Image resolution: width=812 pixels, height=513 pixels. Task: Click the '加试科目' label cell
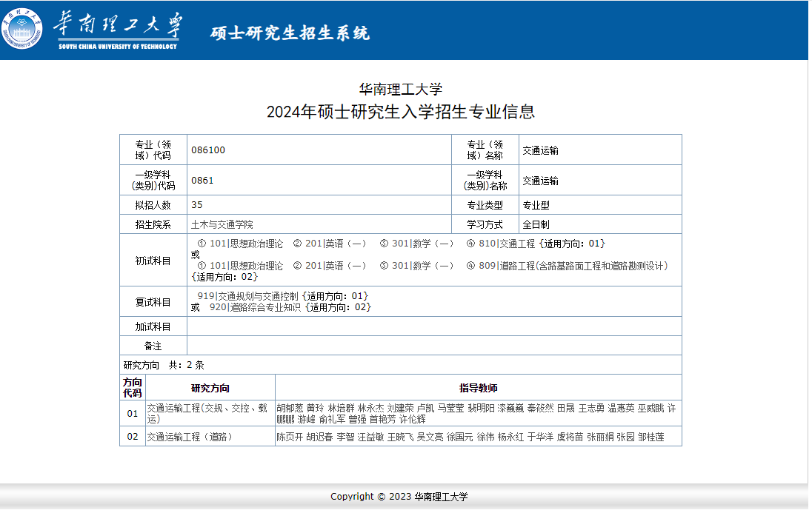[153, 326]
